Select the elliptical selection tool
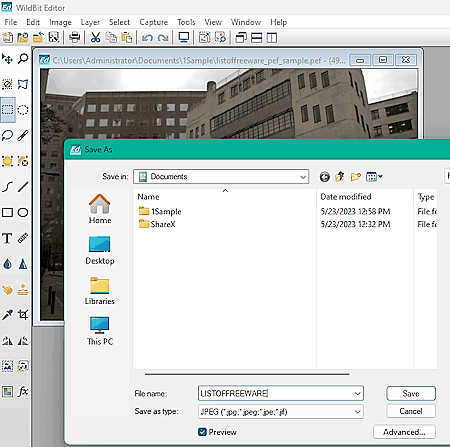450x447 pixels. (x=23, y=110)
